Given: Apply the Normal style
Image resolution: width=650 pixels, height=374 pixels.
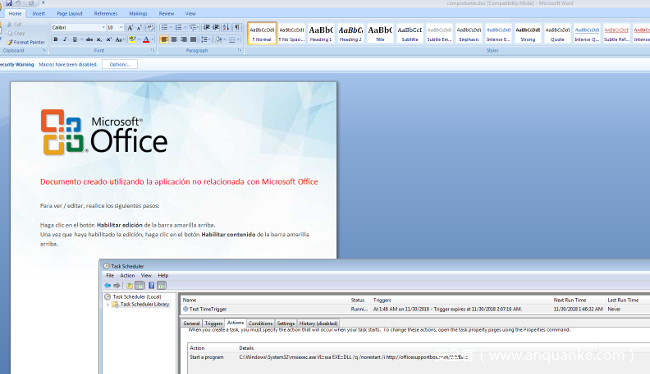Looking at the screenshot, I should [262, 34].
